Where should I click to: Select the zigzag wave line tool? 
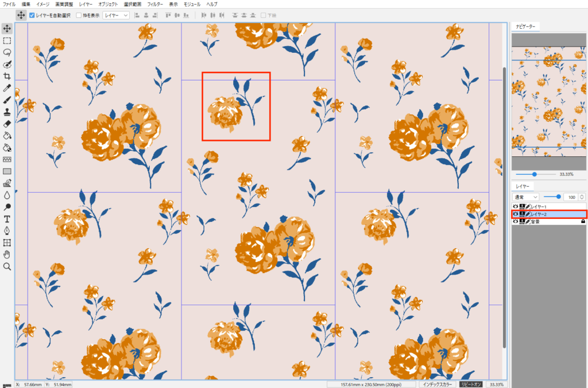coord(7,159)
